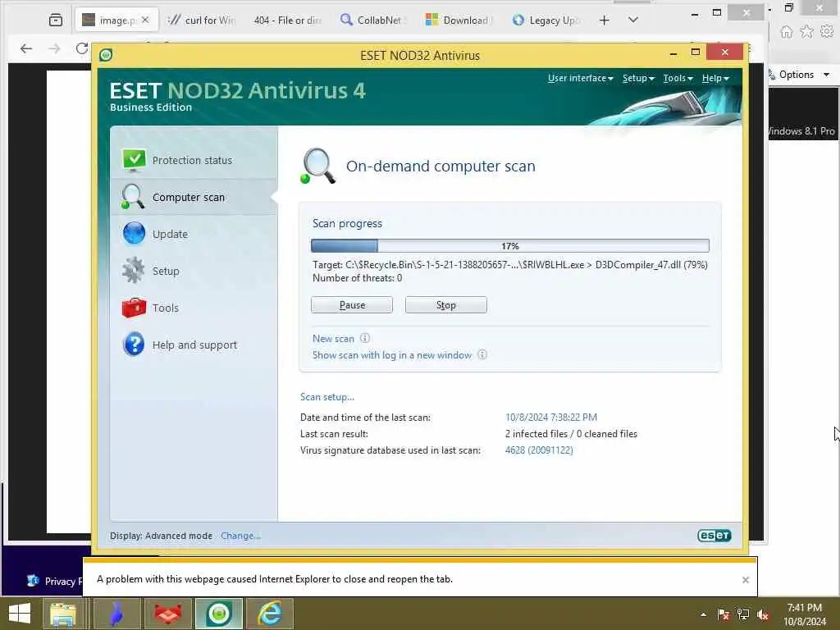840x630 pixels.
Task: Open the Protection status section
Action: coord(194,160)
